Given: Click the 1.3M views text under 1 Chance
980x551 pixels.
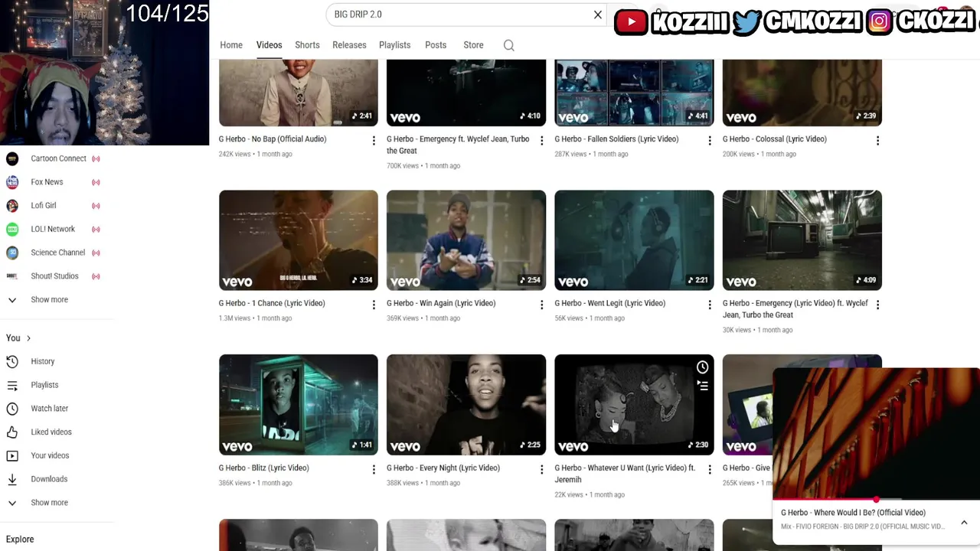Looking at the screenshot, I should (x=236, y=318).
